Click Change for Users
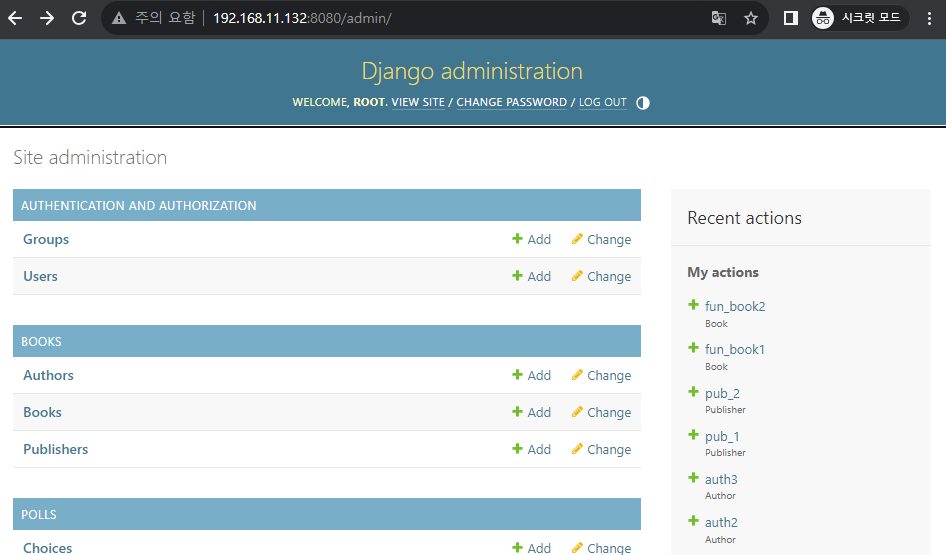 click(602, 276)
